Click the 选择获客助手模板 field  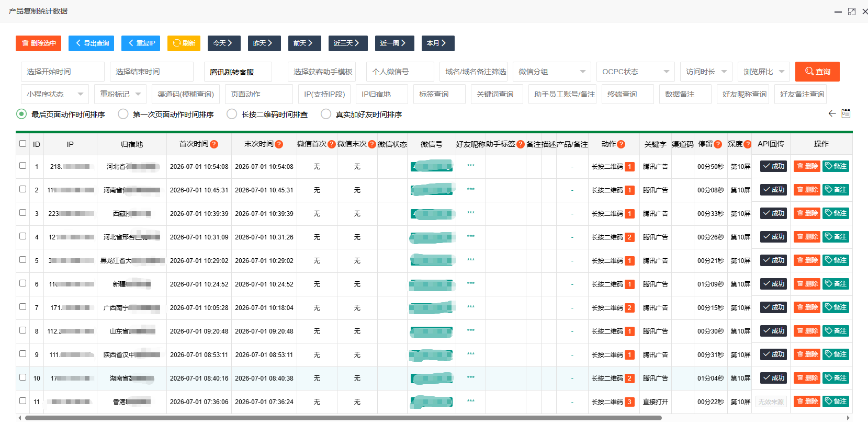click(x=322, y=72)
